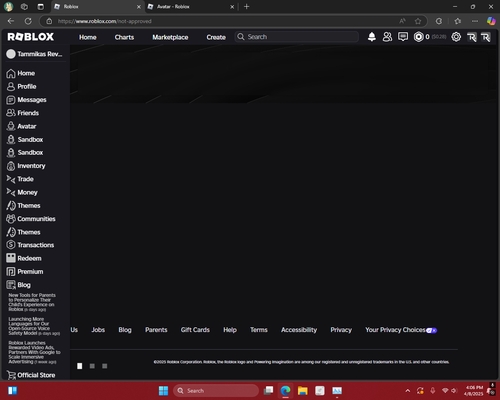This screenshot has width=500, height=400.
Task: Click the Trade icon in sidebar
Action: 11,179
